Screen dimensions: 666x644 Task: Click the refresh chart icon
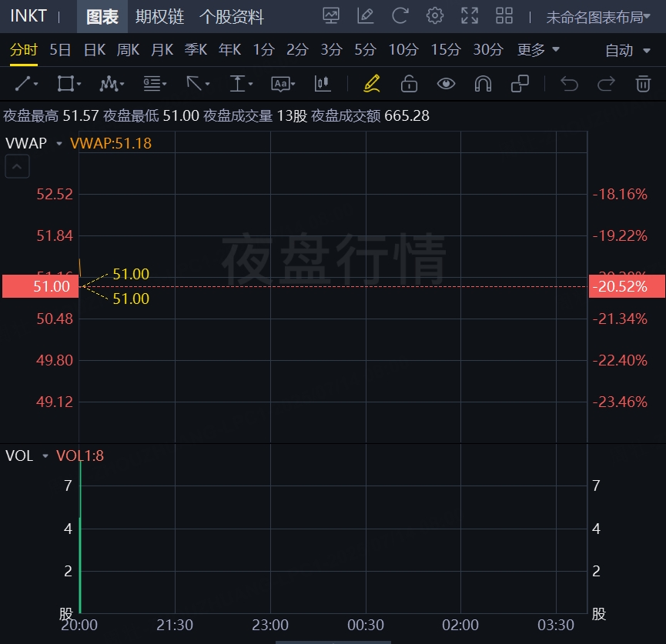[x=400, y=16]
